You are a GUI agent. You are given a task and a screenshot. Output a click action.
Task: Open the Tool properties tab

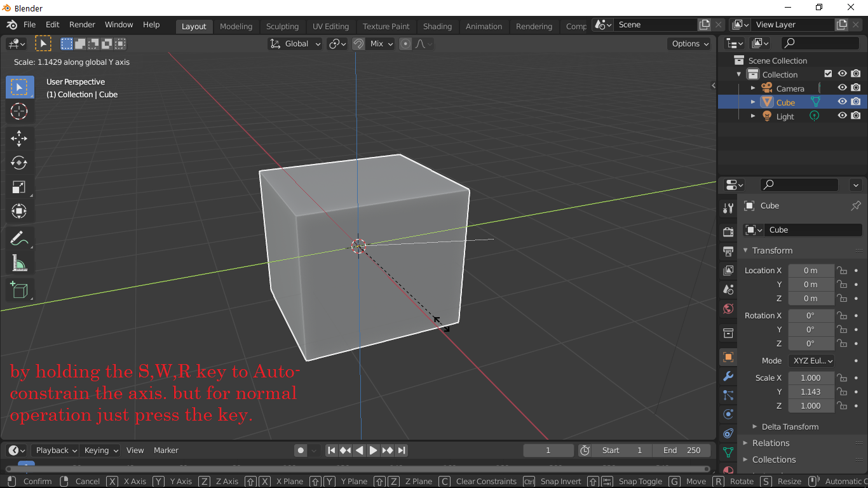point(728,208)
